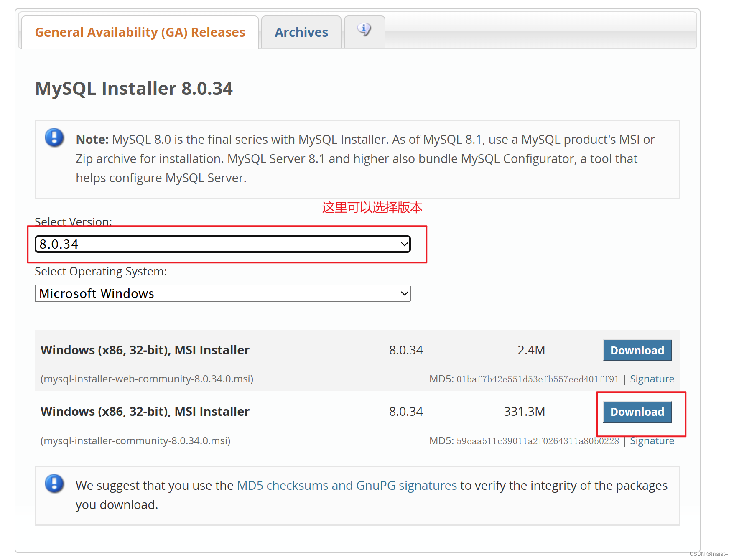Viewport: 734px width, 560px height.
Task: Open Signature link for the web-community installer
Action: [652, 379]
